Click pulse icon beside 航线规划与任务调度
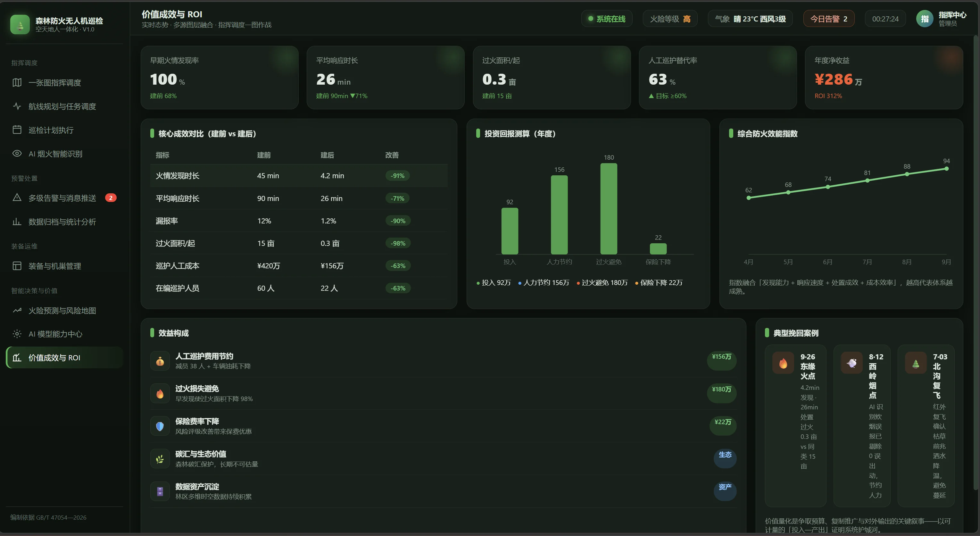980x536 pixels. click(x=17, y=106)
